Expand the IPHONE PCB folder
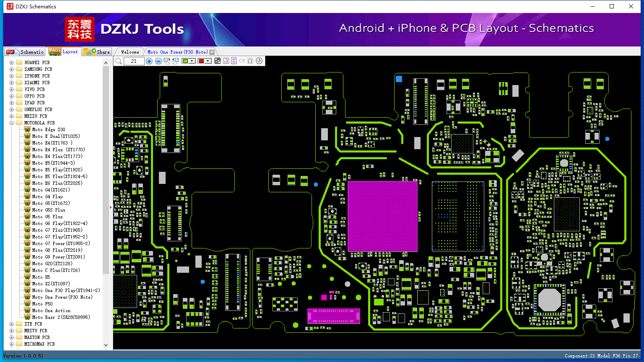Image resolution: width=644 pixels, height=362 pixels. point(12,76)
